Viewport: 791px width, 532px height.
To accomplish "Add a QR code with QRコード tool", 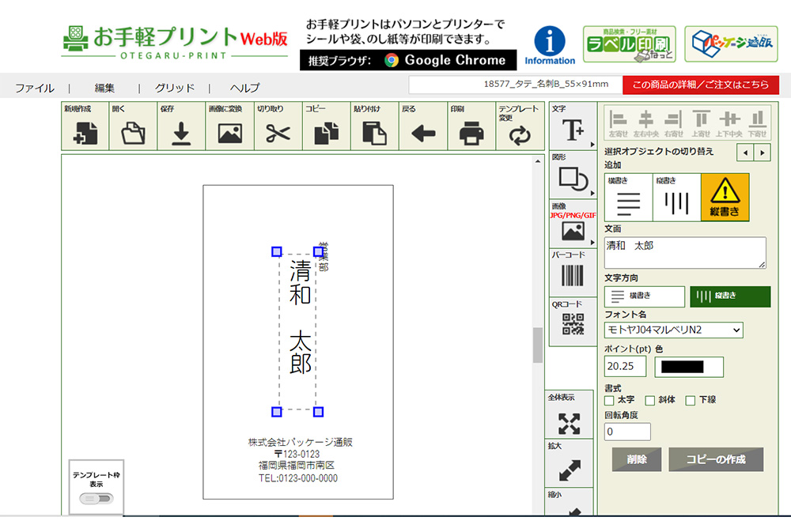I will coord(573,324).
